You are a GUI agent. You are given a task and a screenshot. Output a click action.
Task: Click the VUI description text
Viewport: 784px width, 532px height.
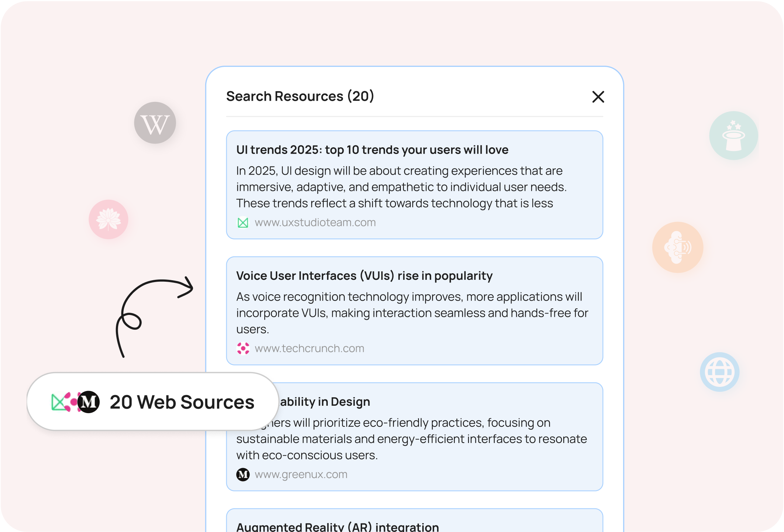(x=412, y=313)
